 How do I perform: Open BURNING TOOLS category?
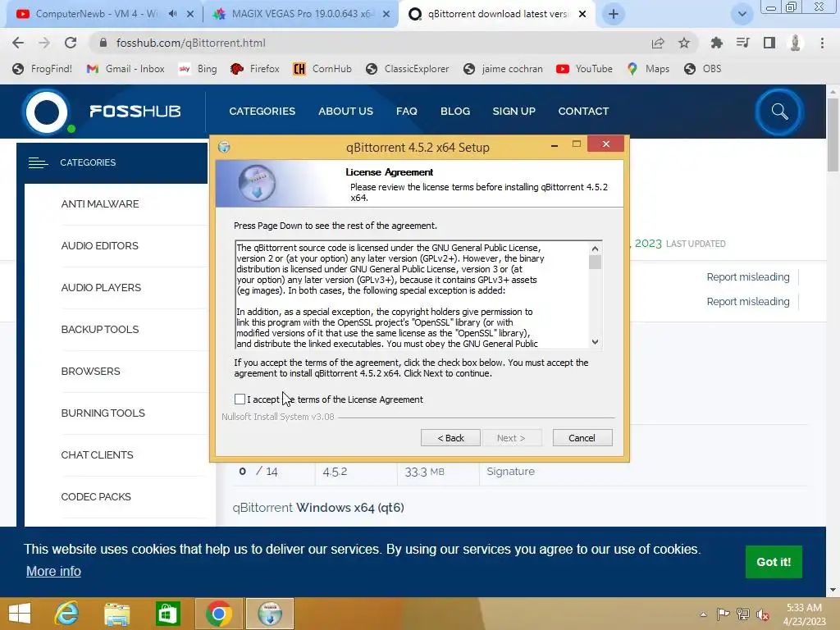[x=103, y=413]
